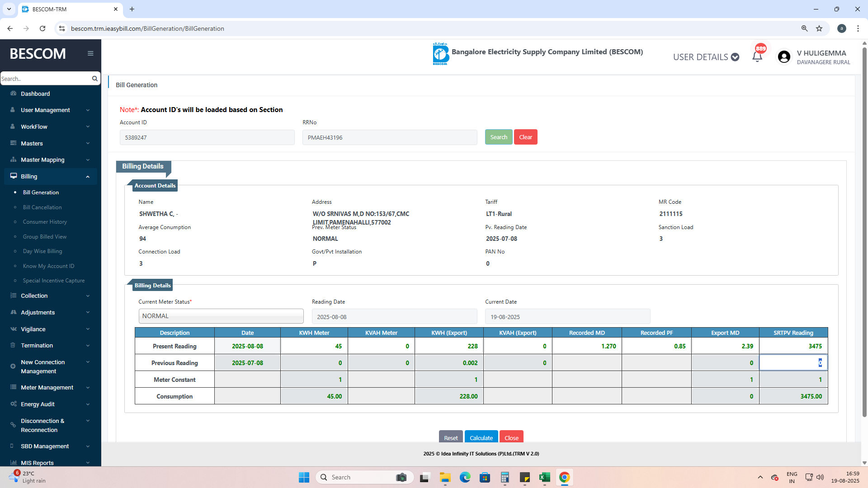Open the Current Meter Status dropdown
The width and height of the screenshot is (868, 488).
tap(221, 316)
